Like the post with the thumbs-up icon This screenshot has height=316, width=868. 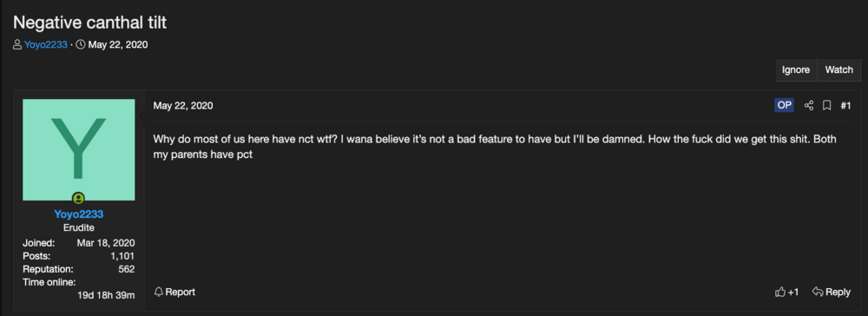point(780,292)
